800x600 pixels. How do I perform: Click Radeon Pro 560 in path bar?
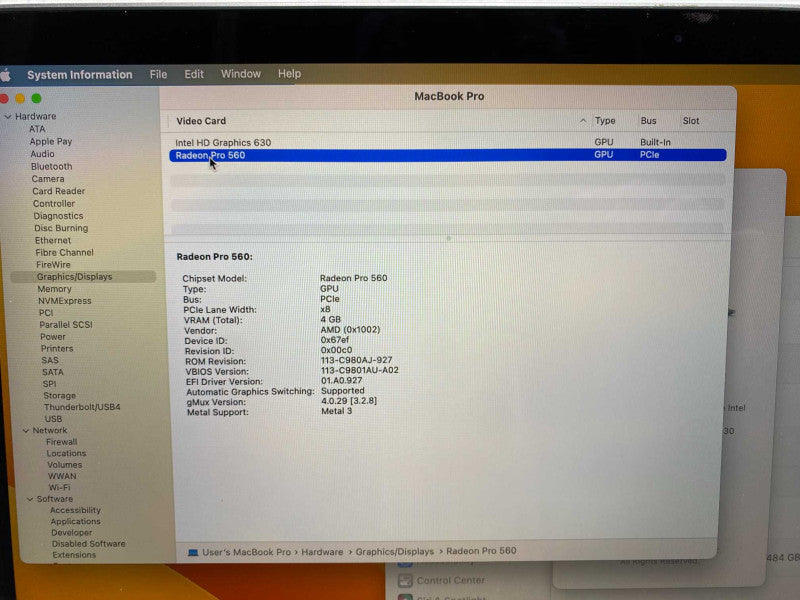coord(481,551)
